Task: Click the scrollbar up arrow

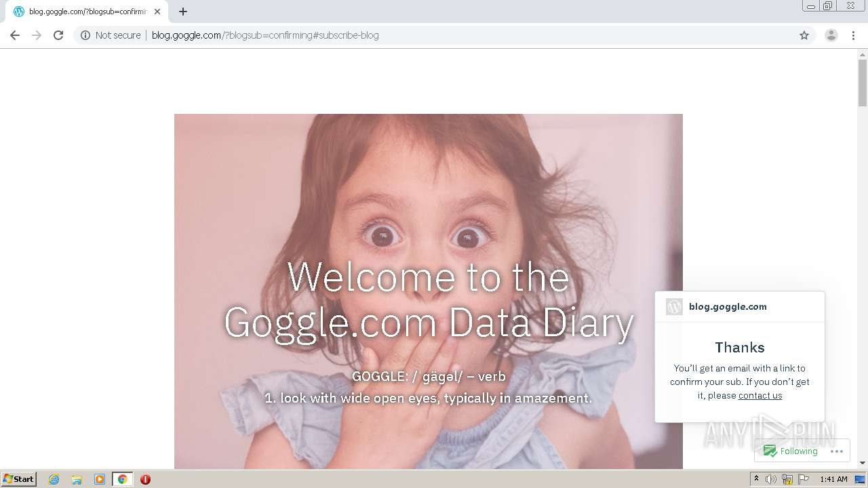Action: (x=863, y=54)
